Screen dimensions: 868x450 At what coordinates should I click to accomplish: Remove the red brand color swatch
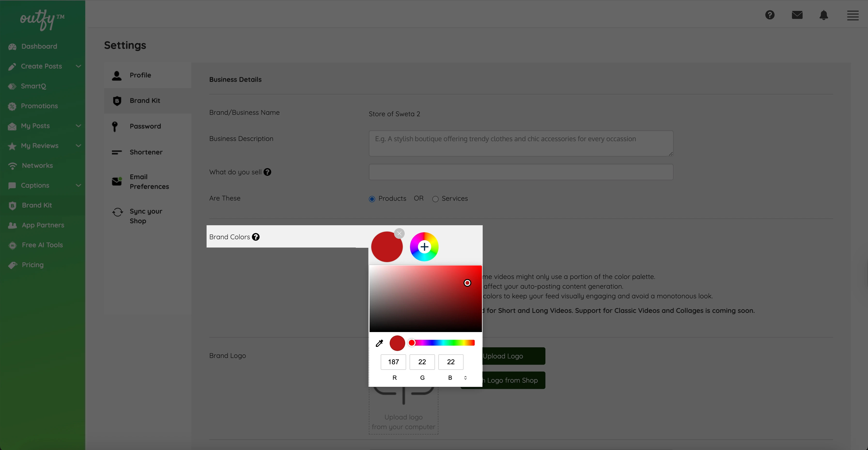coord(399,233)
